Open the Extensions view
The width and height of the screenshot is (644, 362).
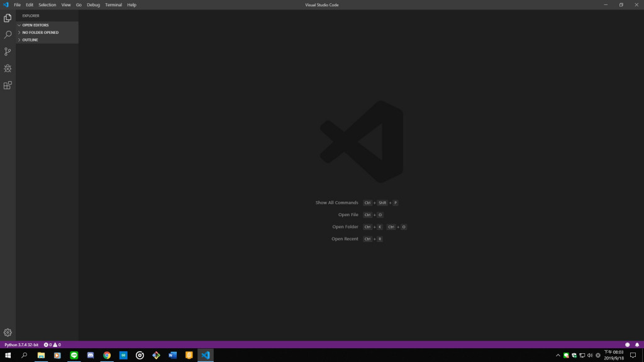click(8, 85)
